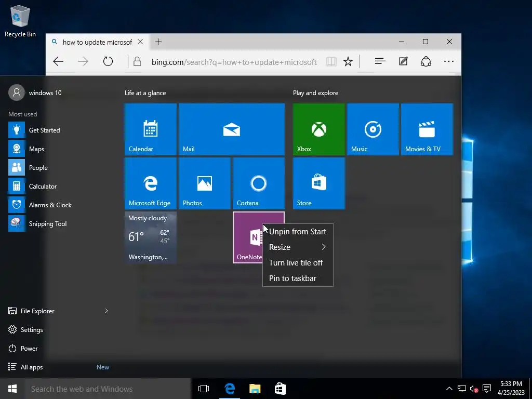The image size is (532, 399).
Task: Open the Calendar tile
Action: tap(150, 129)
